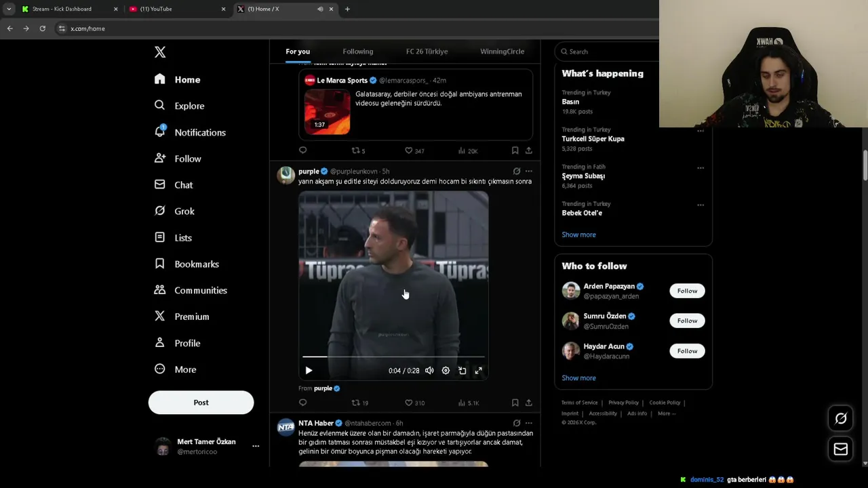Show more under Who to follow

pyautogui.click(x=579, y=378)
